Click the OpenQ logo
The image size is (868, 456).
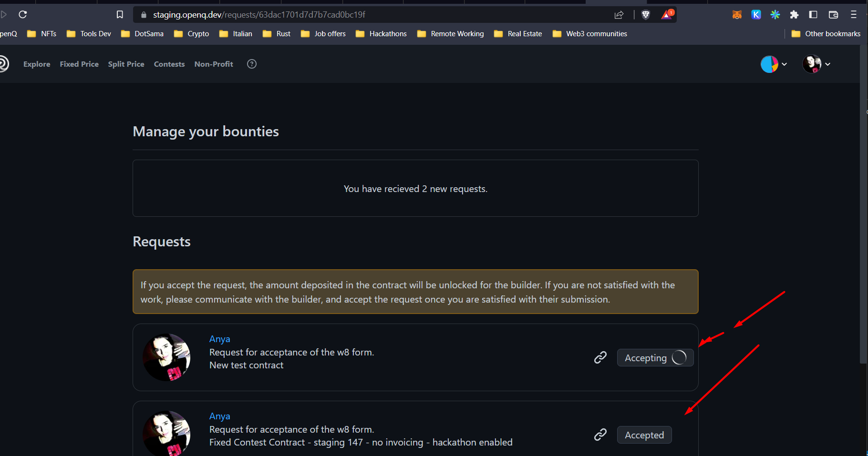click(x=4, y=64)
